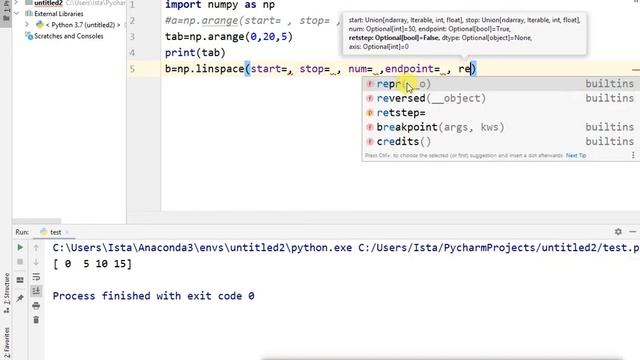Click the 'import numpy as np' line

tap(220, 5)
